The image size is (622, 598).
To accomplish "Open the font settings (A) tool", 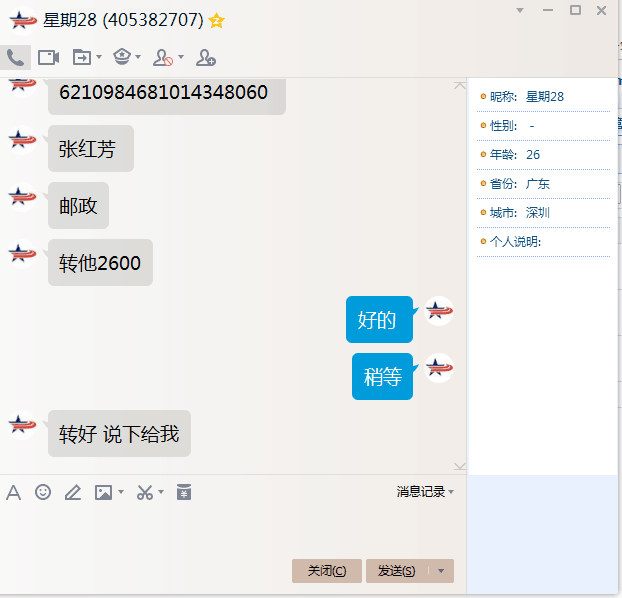I will click(x=14, y=492).
